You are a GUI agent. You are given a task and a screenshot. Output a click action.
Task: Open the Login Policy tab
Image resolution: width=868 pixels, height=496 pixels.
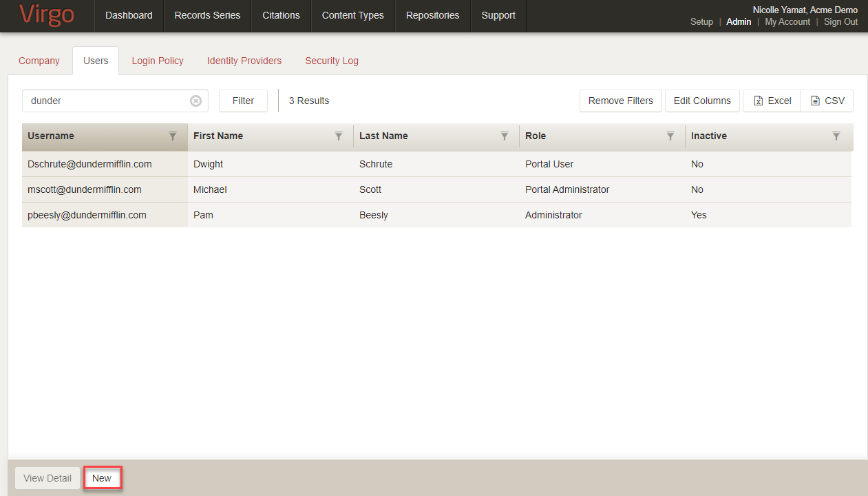pyautogui.click(x=158, y=61)
